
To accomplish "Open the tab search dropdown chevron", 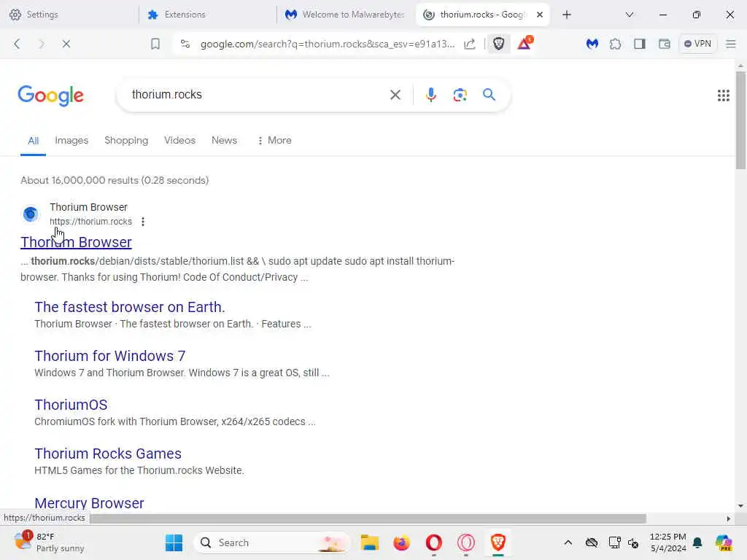I will (630, 15).
